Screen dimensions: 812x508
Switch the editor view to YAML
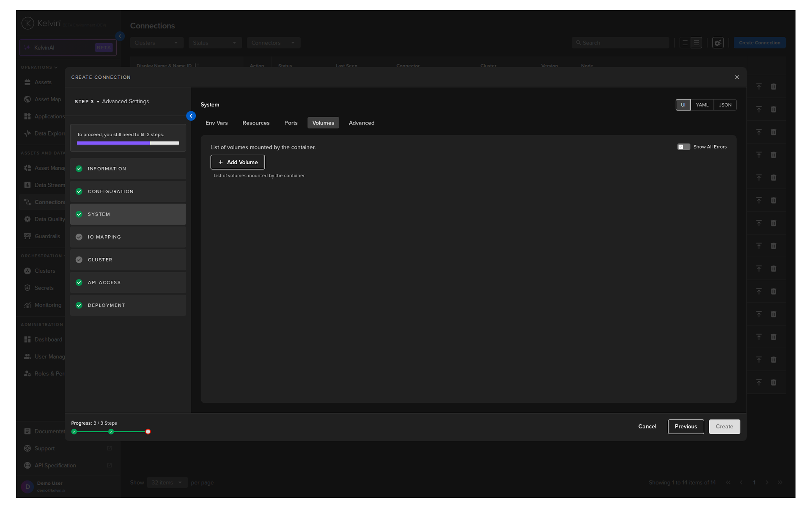tap(702, 105)
